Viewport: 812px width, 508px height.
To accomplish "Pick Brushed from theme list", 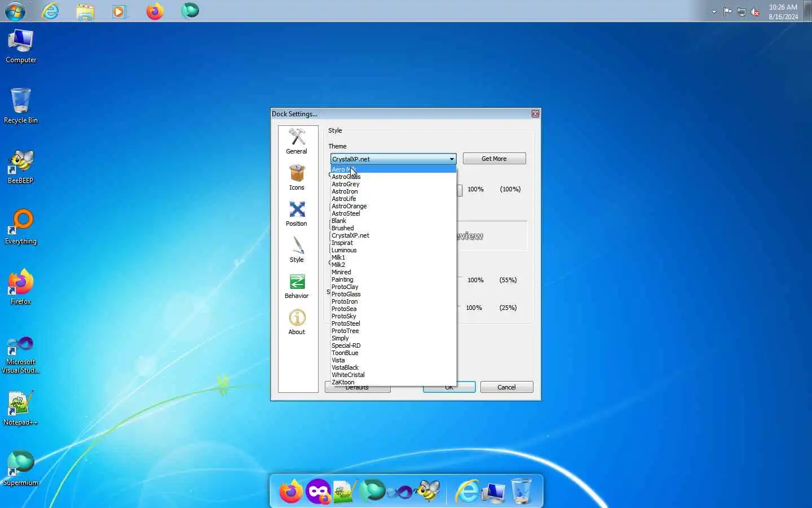I will click(x=393, y=228).
